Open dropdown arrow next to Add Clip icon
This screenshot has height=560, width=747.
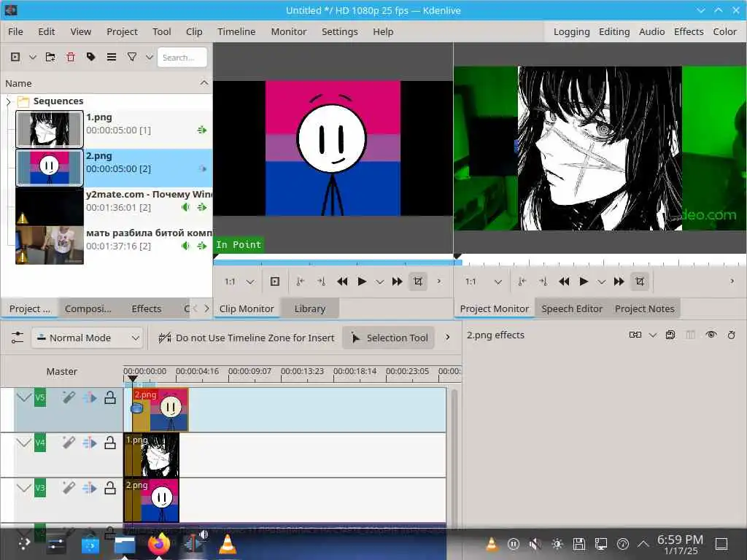(32, 57)
